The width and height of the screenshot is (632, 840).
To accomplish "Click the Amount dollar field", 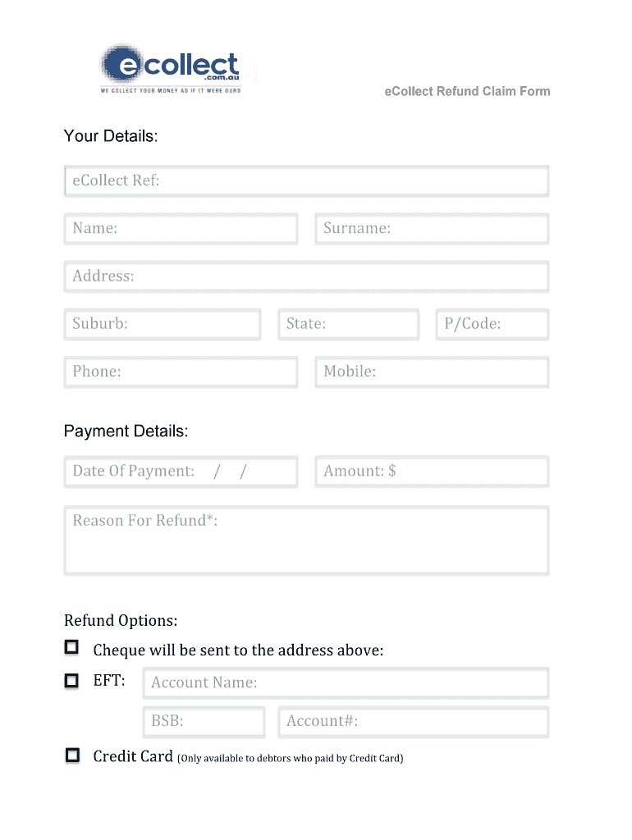I will pyautogui.click(x=432, y=472).
